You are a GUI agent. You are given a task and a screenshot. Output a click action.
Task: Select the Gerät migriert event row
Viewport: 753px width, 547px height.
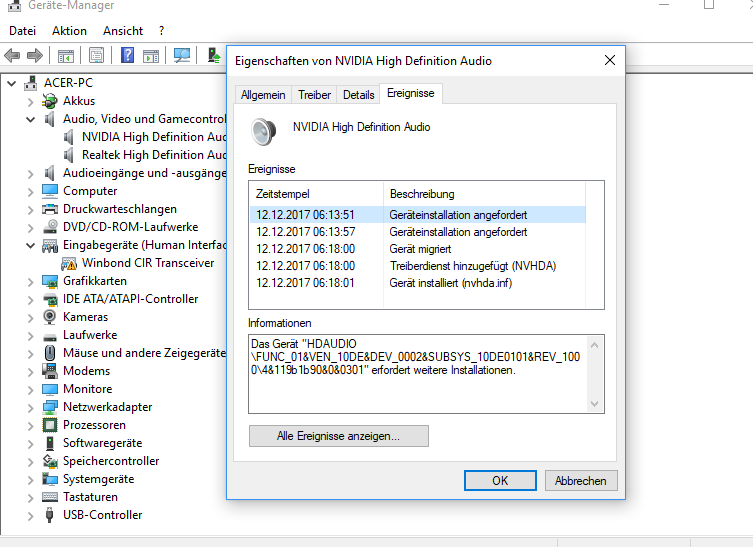click(418, 249)
